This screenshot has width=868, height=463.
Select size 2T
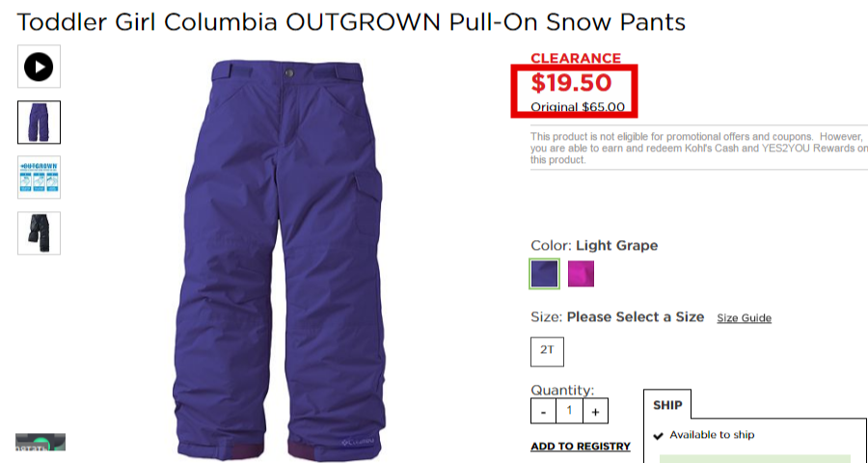[x=547, y=351]
